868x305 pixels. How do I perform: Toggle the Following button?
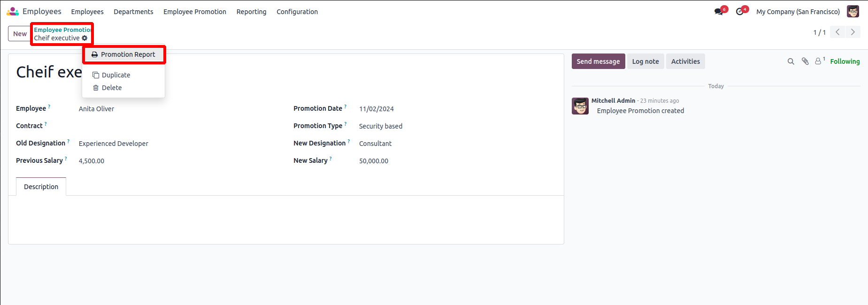pyautogui.click(x=845, y=61)
